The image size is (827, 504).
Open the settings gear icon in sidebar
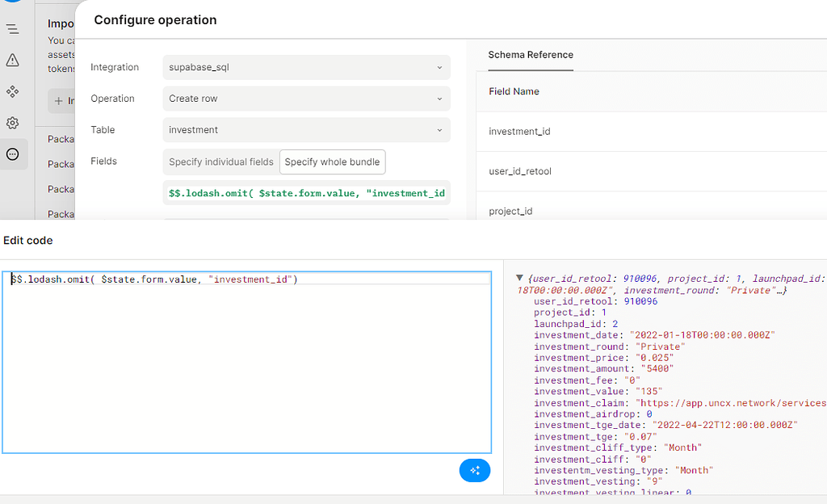[12, 124]
